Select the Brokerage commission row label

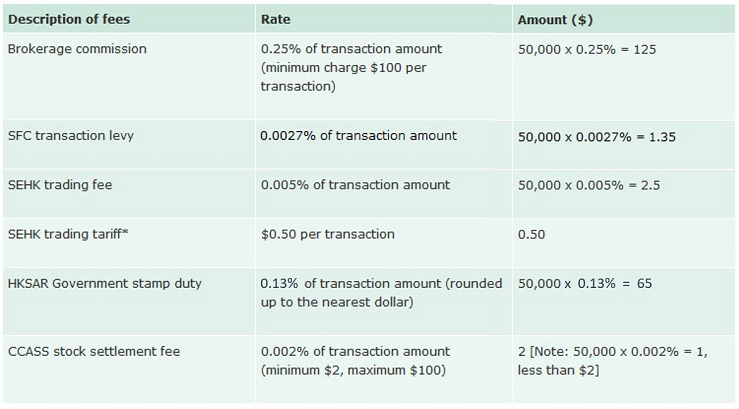(x=76, y=49)
